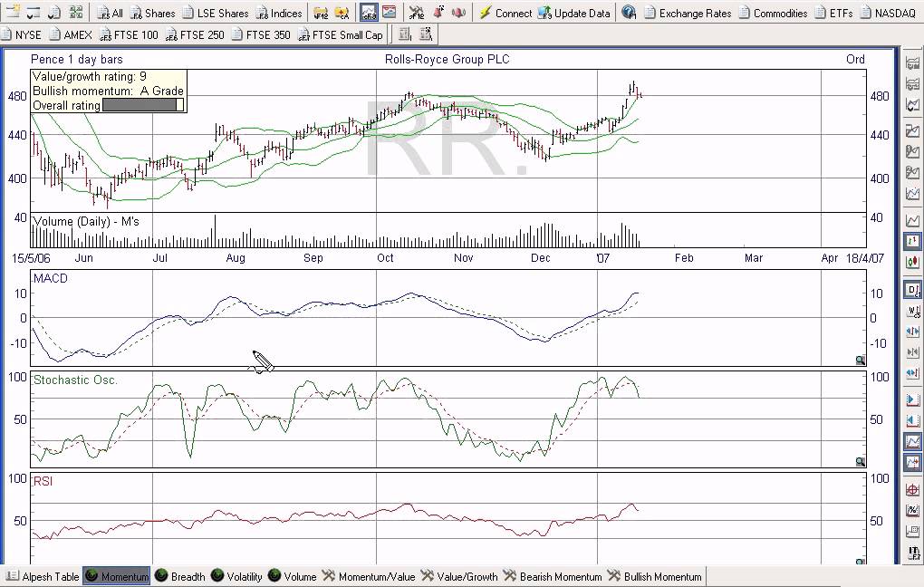
Task: Click the Update Data button
Action: coord(574,13)
